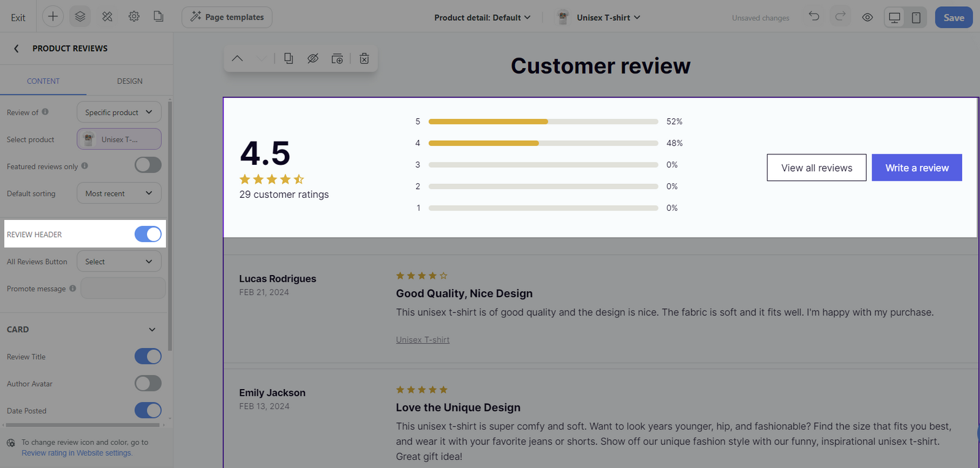Open the pages icon in top bar
Screen dimensions: 980x468
coord(159,17)
